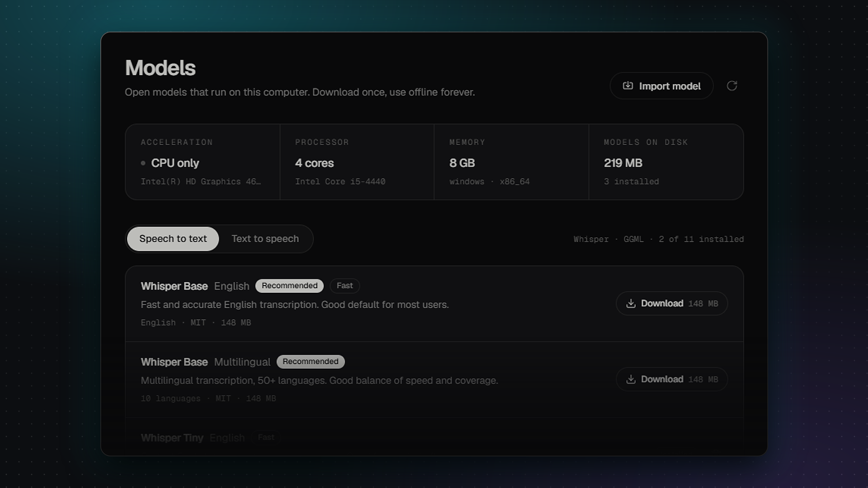Click the Fast tag on Whisper Base English
Image resolution: width=868 pixels, height=488 pixels.
click(x=344, y=286)
